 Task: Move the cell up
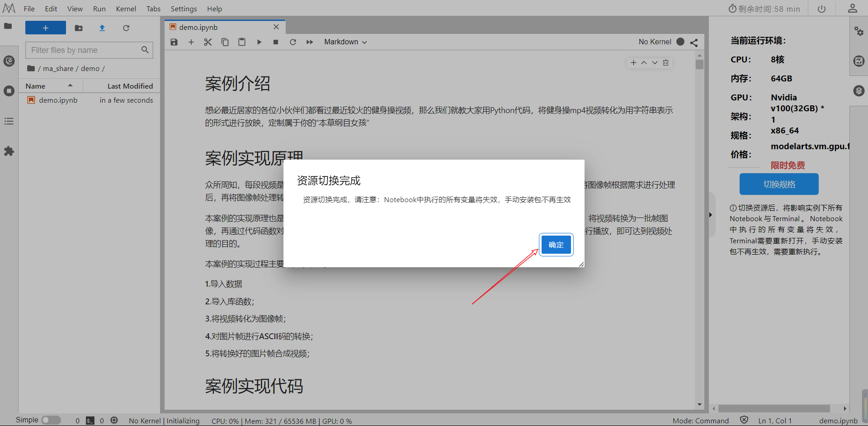[x=644, y=63]
